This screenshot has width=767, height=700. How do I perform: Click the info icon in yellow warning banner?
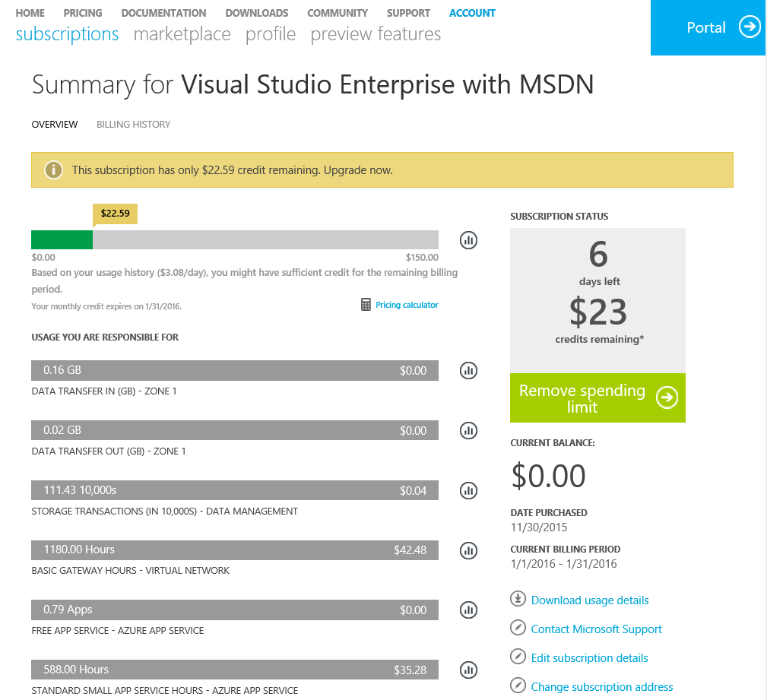53,170
